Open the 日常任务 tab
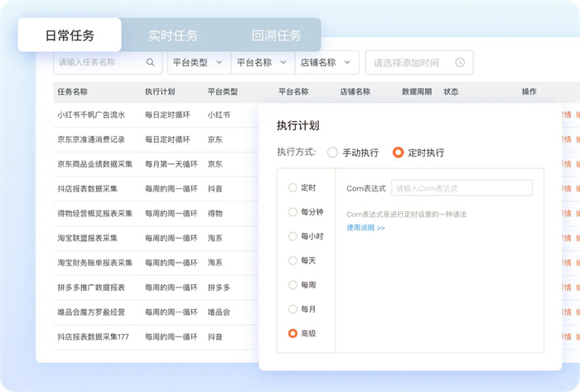 click(70, 36)
